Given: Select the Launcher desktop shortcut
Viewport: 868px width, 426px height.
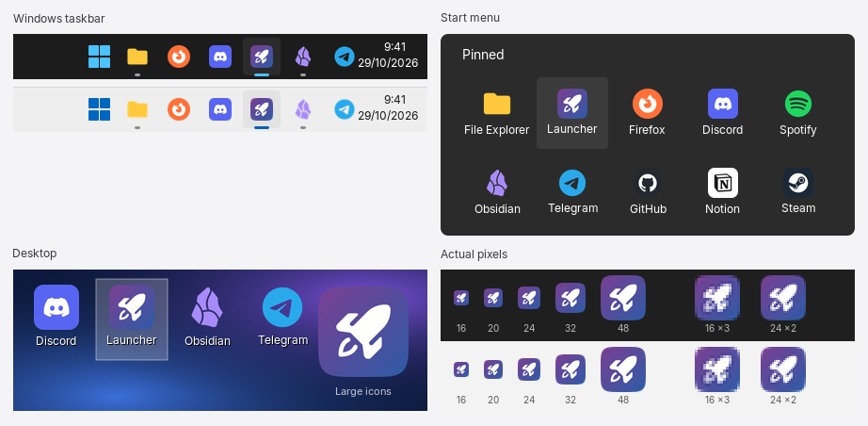Looking at the screenshot, I should click(x=132, y=319).
